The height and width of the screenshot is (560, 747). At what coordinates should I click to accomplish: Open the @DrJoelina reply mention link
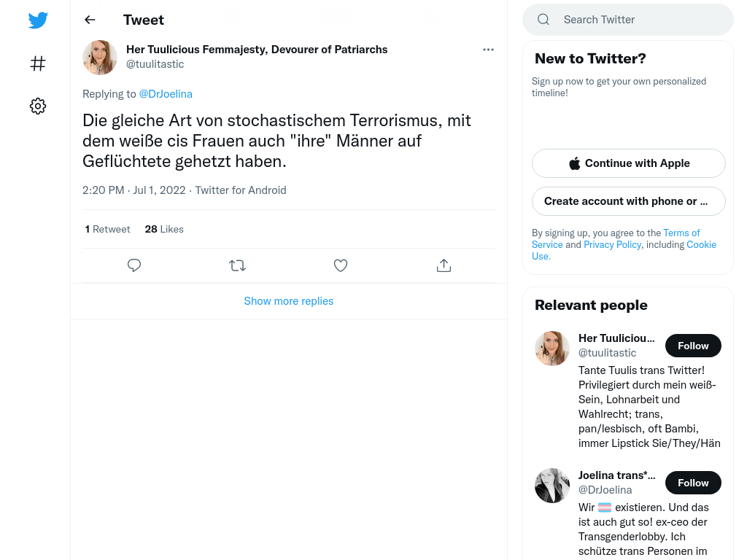pos(166,94)
